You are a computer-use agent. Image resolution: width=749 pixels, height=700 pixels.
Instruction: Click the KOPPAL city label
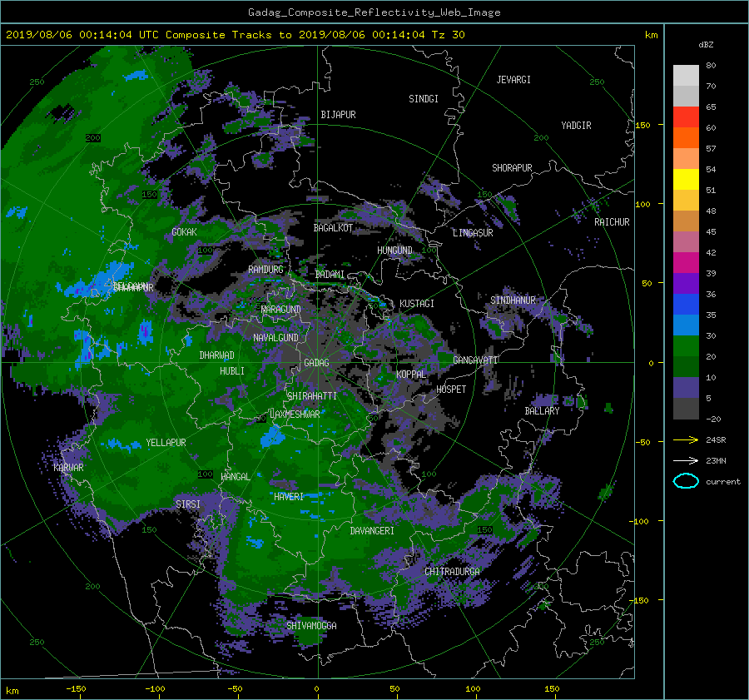411,375
